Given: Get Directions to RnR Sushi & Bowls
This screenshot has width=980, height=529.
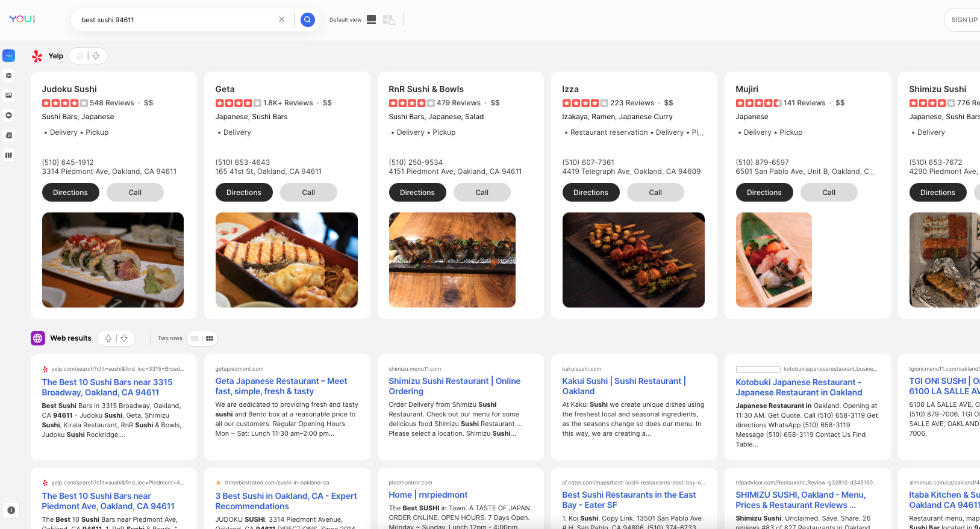Looking at the screenshot, I should click(x=417, y=193).
